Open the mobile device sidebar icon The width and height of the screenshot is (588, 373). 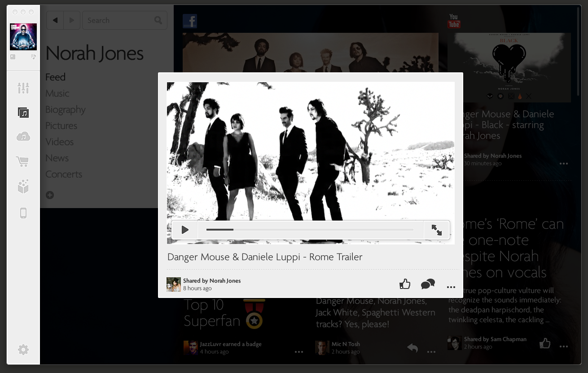[x=23, y=213]
